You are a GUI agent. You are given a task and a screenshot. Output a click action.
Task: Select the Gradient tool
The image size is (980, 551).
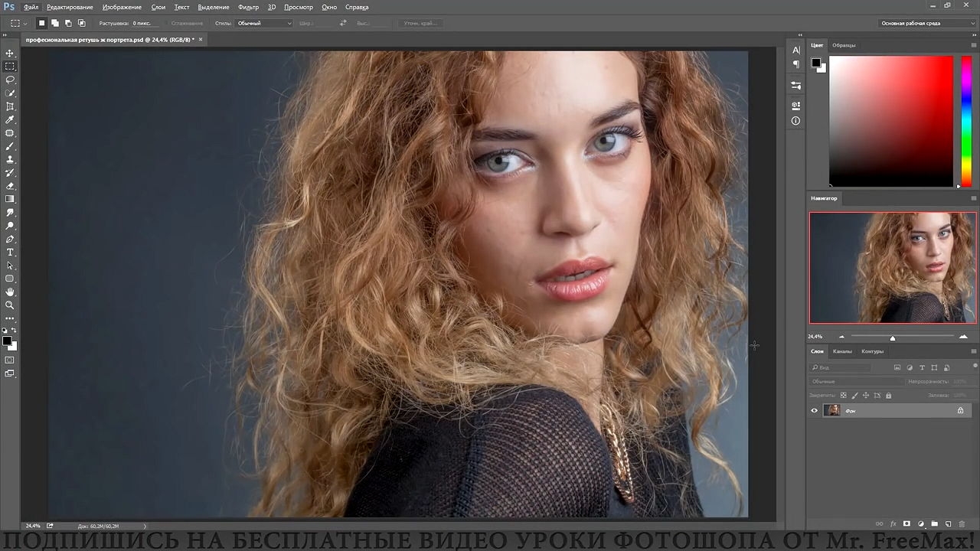tap(10, 199)
